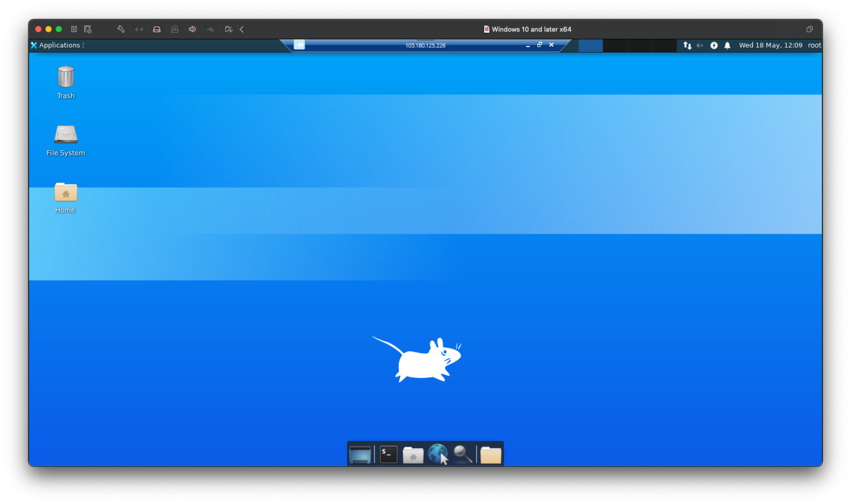
Task: Pause the virtual machine
Action: 74,29
